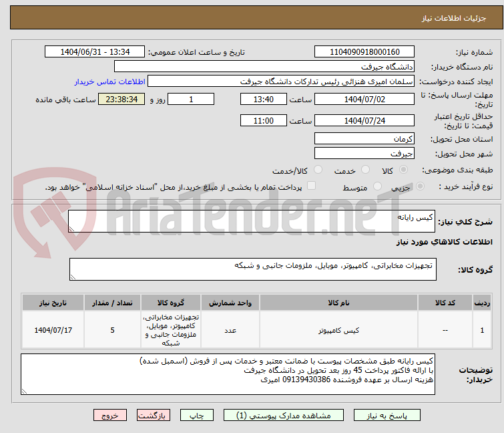
Task: Click the resize handle of گروه کالا box
Action: pyautogui.click(x=73, y=277)
